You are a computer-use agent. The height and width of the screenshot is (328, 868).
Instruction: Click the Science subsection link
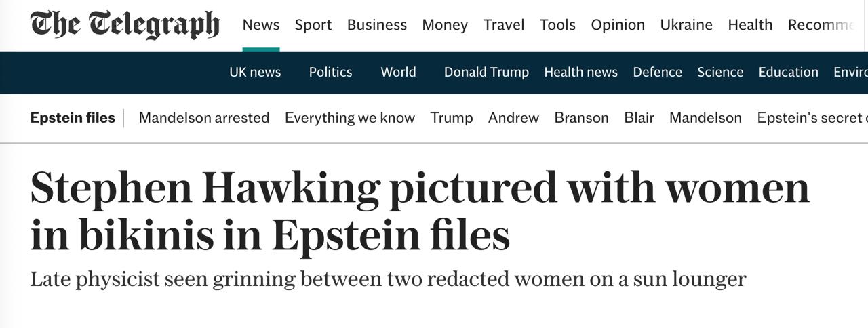pyautogui.click(x=720, y=72)
